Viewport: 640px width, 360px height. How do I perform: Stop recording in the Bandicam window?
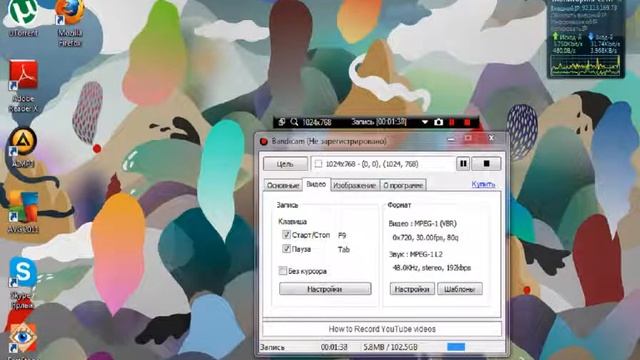(486, 164)
